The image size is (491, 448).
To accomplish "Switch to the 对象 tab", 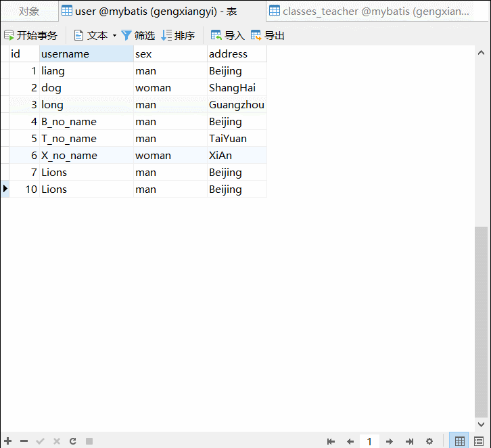I will [29, 12].
